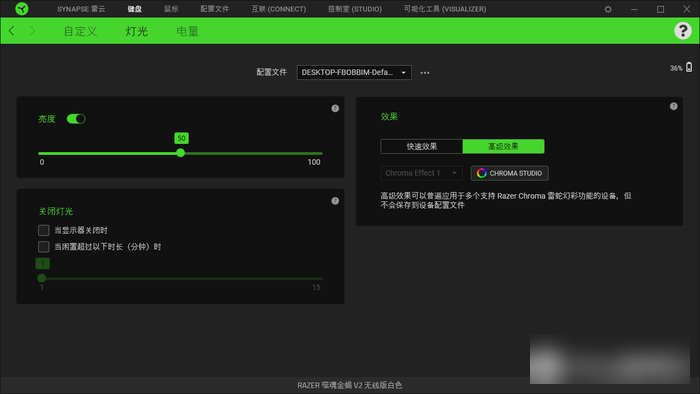The height and width of the screenshot is (394, 700).
Task: Click the idle time slider handle
Action: (x=42, y=278)
